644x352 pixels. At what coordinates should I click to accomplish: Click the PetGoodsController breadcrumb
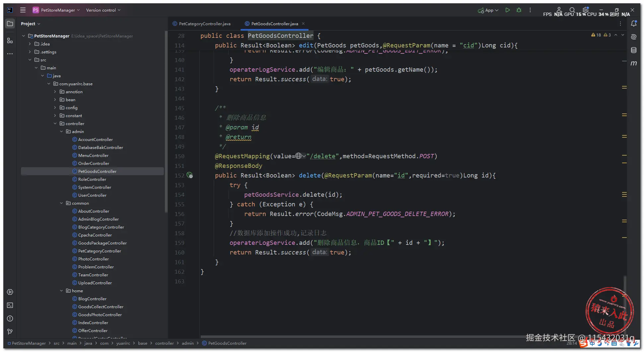(x=224, y=343)
